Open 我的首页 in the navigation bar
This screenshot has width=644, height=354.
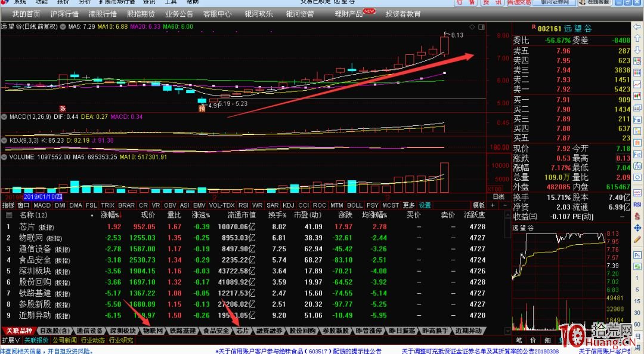click(x=26, y=14)
